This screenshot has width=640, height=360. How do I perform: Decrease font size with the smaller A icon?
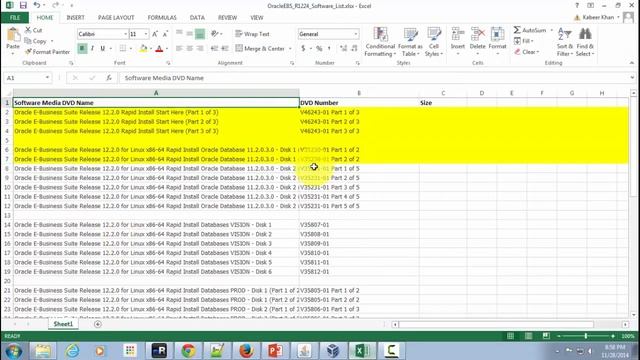pos(165,34)
